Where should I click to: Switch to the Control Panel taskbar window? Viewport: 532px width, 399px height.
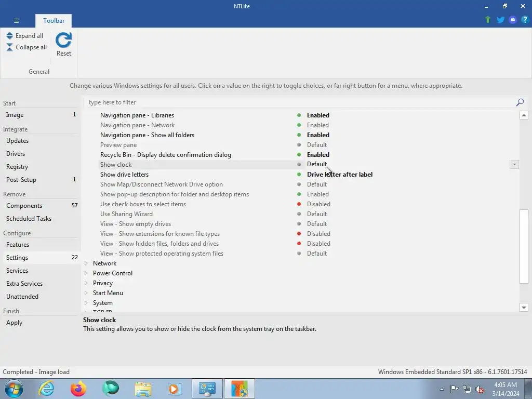pyautogui.click(x=207, y=389)
